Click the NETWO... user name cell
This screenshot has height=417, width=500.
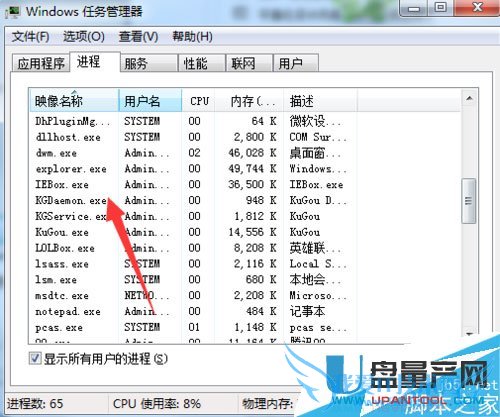[147, 296]
